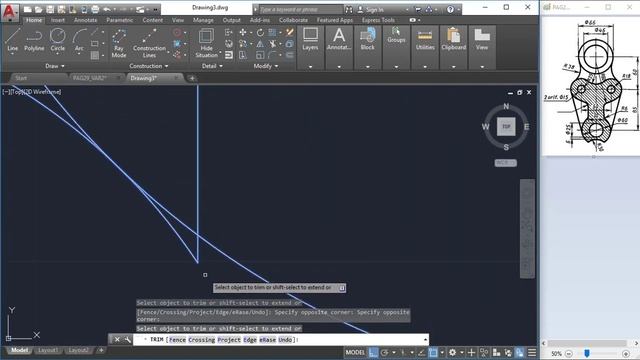Viewport: 640px width, 360px height.
Task: Open the Express Tools ribbon tab
Action: pyautogui.click(x=378, y=20)
